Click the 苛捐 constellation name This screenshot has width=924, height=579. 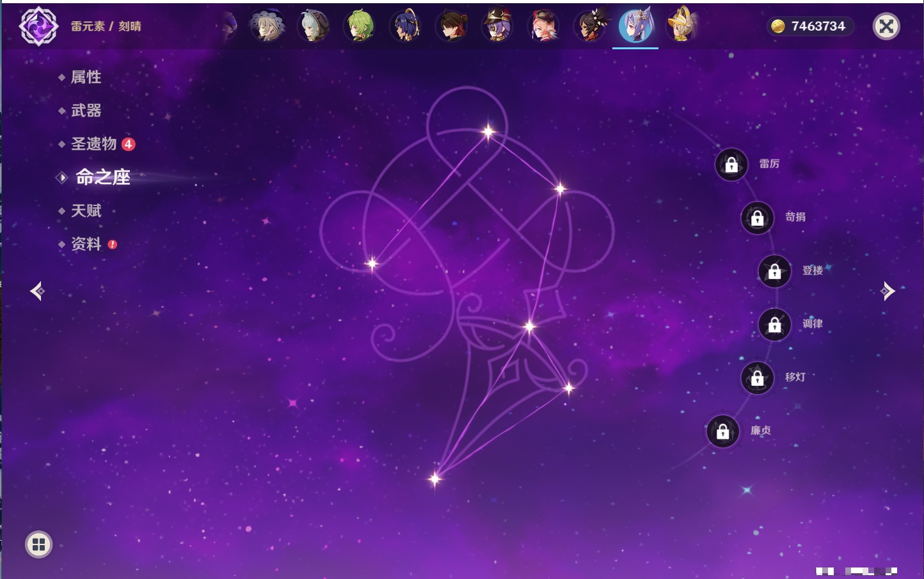[795, 217]
